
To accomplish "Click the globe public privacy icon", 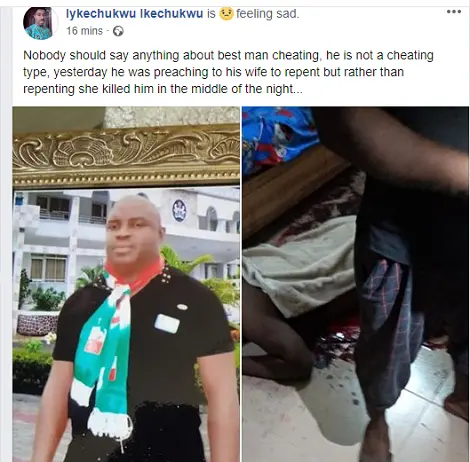I will tap(118, 31).
